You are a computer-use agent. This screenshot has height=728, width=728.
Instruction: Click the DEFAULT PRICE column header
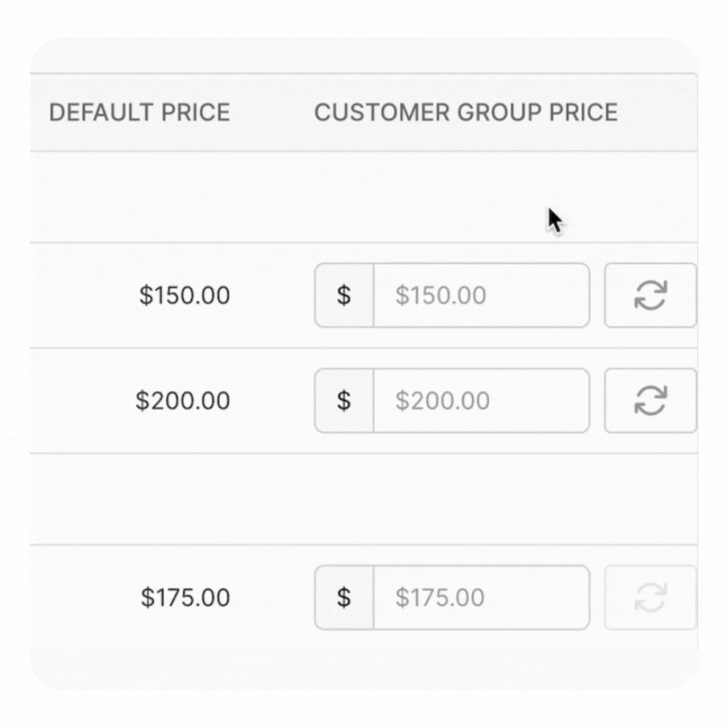point(140,113)
